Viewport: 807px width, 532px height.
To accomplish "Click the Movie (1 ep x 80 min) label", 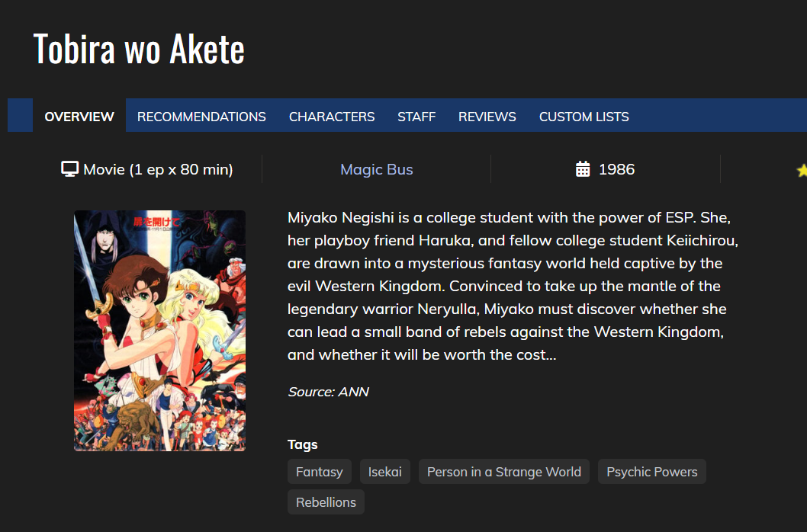I will coord(158,169).
